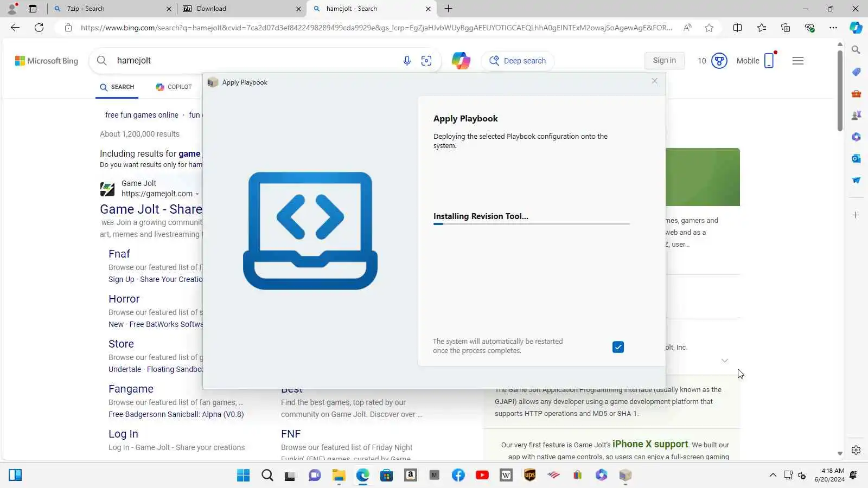Go back in Edge browser
868x488 pixels.
[15, 28]
